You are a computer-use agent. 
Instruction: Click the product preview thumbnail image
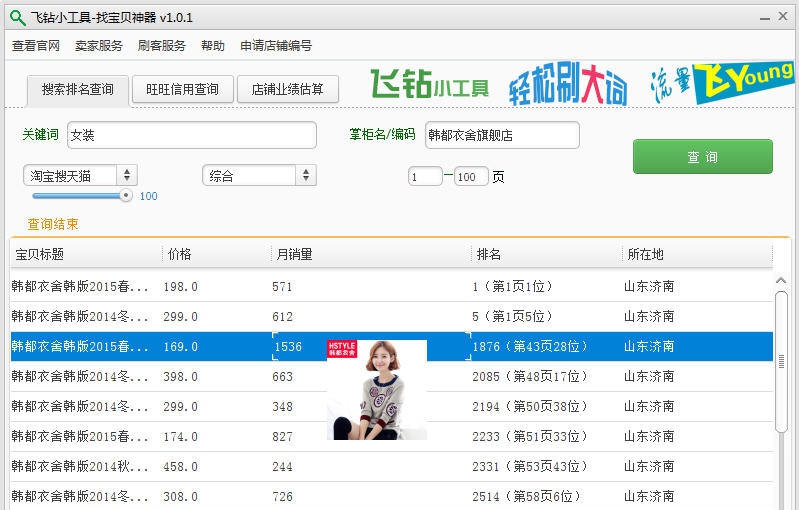click(377, 390)
